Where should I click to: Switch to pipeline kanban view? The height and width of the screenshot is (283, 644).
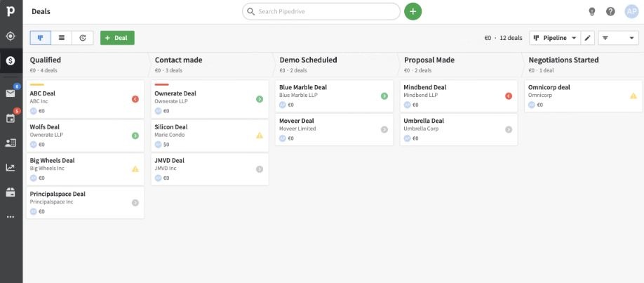40,38
